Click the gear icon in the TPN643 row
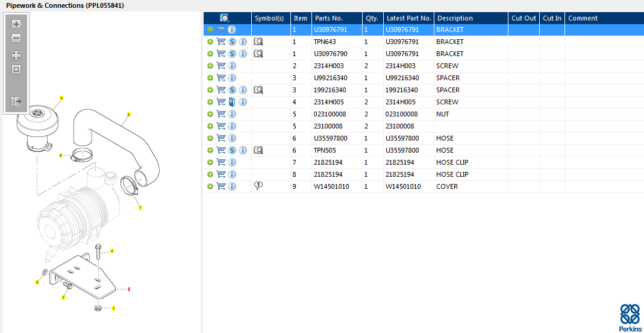This screenshot has height=333, width=644. pyautogui.click(x=210, y=42)
